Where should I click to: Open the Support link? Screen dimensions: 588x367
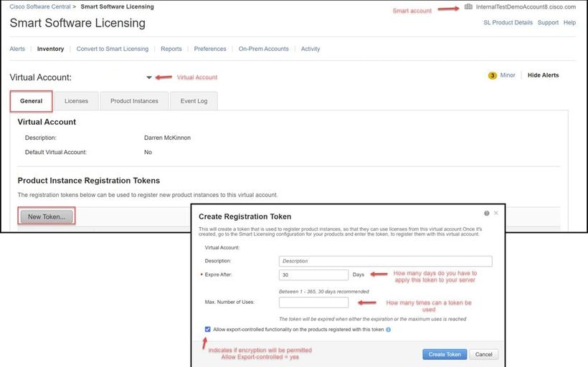[x=548, y=22]
